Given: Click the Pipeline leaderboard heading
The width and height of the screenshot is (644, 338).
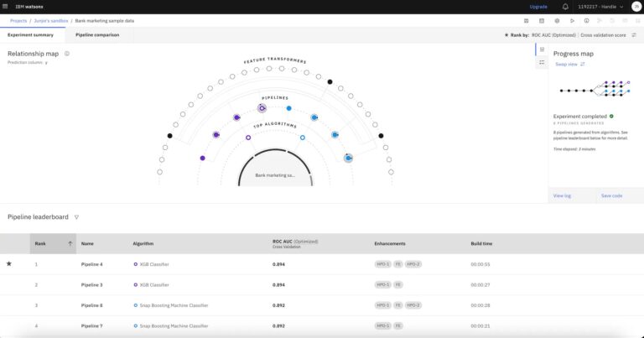Looking at the screenshot, I should [38, 217].
